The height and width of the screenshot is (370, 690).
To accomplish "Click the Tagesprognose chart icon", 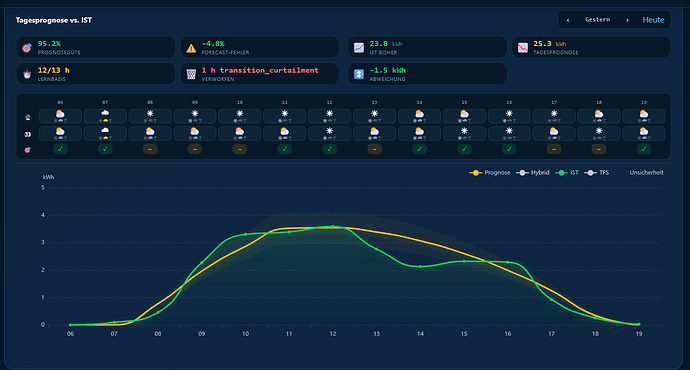I will 523,48.
